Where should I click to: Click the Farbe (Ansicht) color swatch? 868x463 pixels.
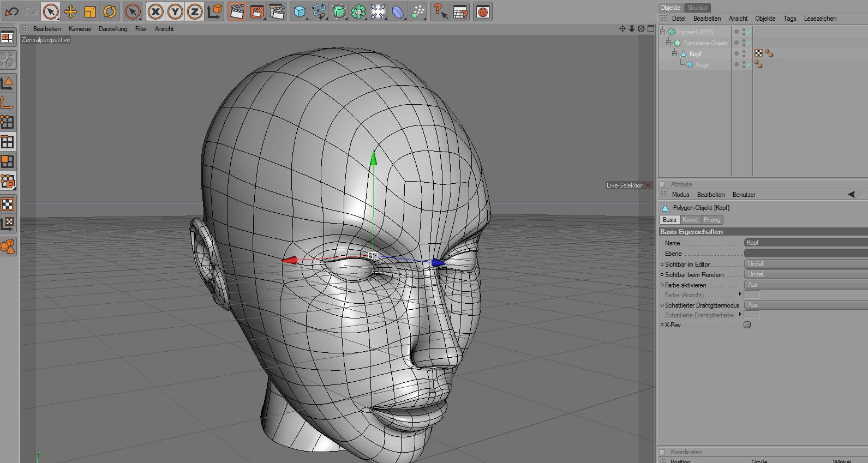[x=752, y=295]
